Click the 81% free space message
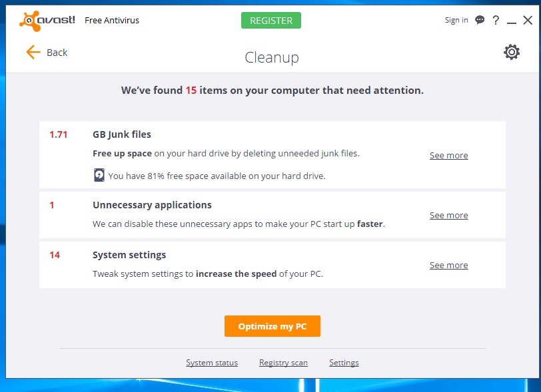541x392 pixels. coord(217,176)
